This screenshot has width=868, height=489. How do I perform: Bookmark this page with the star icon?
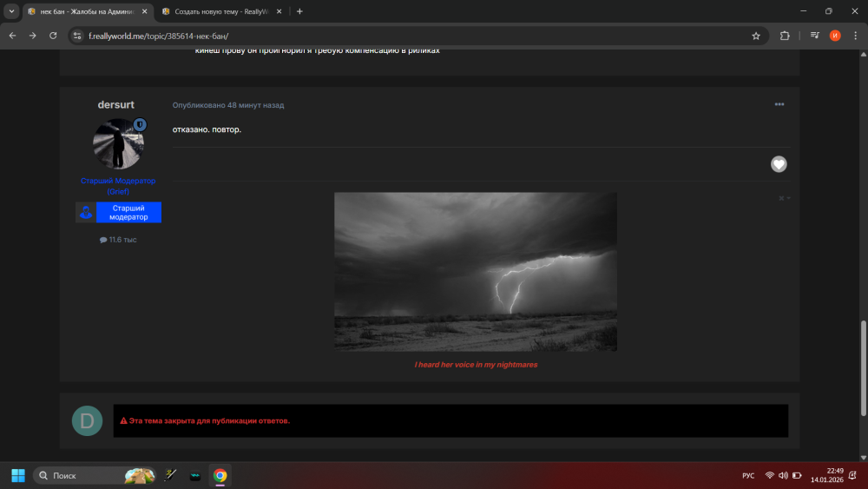coord(756,36)
